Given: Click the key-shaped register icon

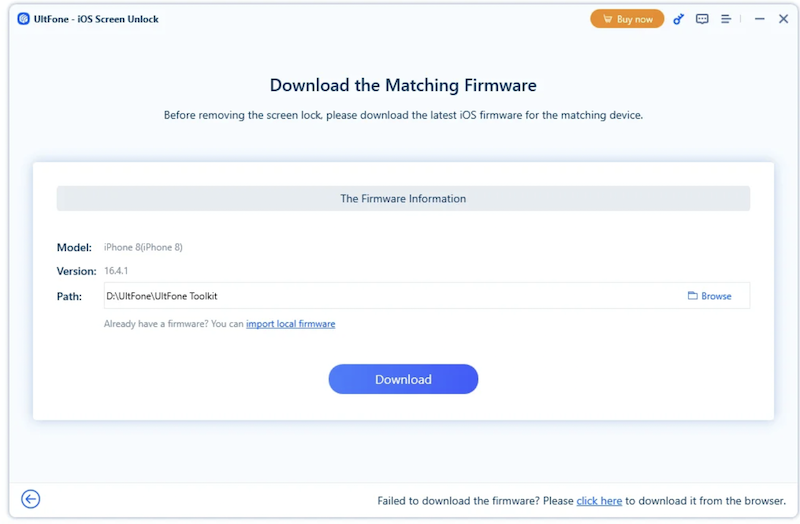Looking at the screenshot, I should click(x=678, y=19).
